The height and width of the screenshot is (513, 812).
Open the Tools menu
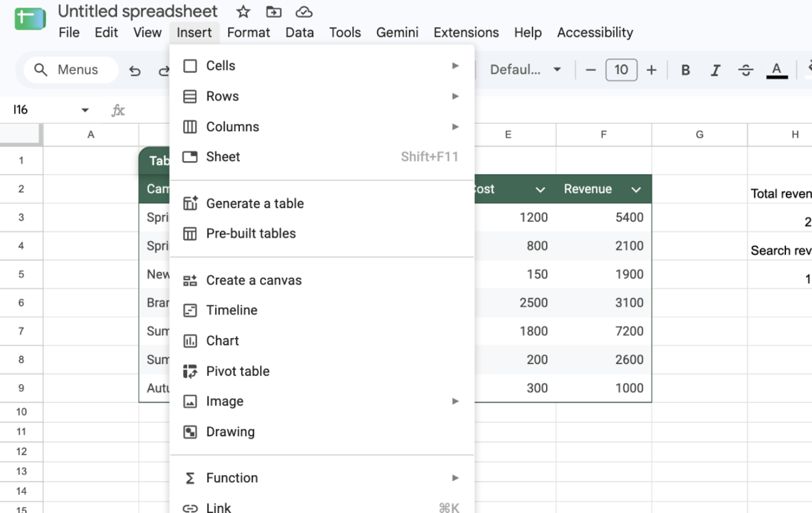coord(345,32)
